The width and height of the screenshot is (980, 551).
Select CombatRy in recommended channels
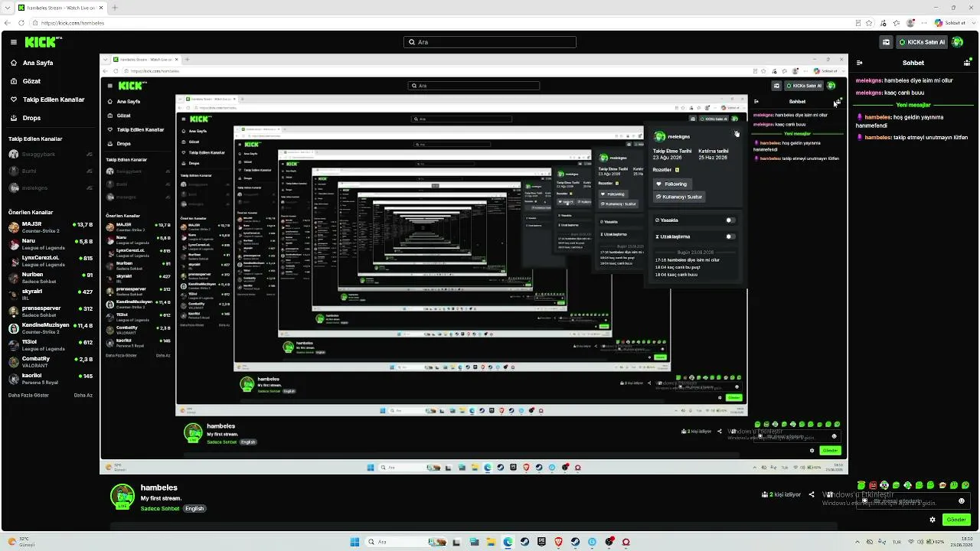51,362
